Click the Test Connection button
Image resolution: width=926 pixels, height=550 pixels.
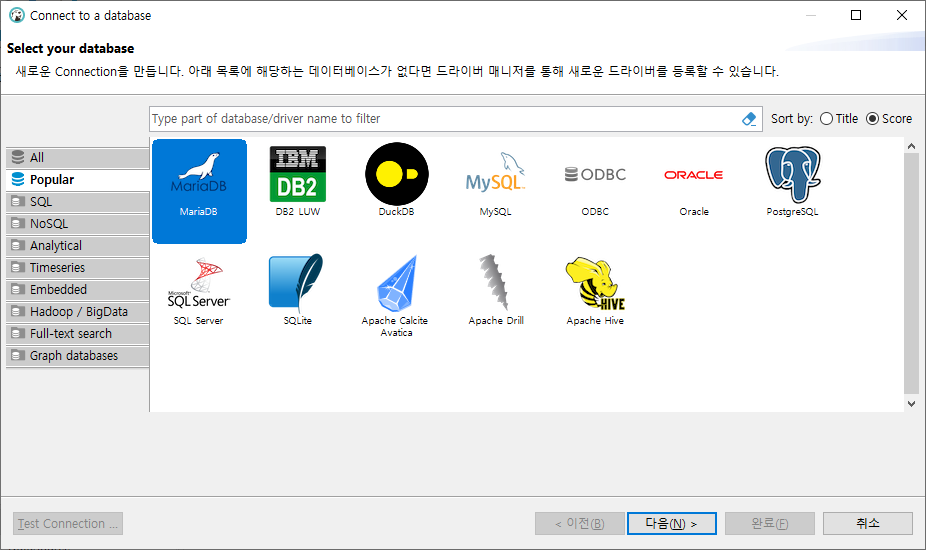68,523
